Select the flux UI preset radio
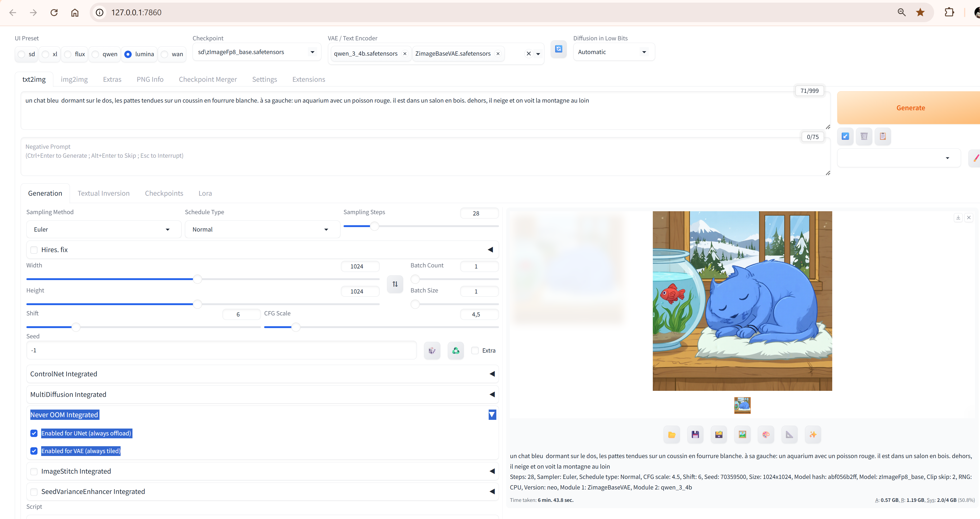Viewport: 980px width, 519px height. point(68,54)
